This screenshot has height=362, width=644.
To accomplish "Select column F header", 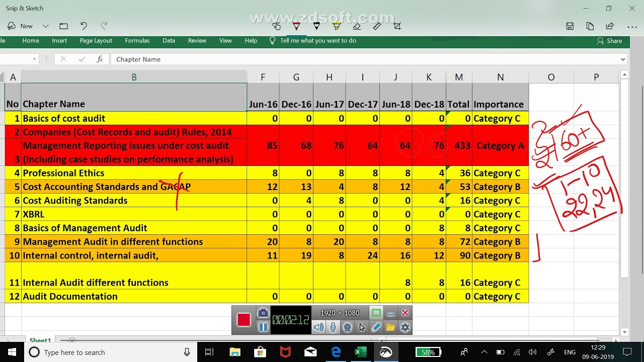I will point(263,77).
